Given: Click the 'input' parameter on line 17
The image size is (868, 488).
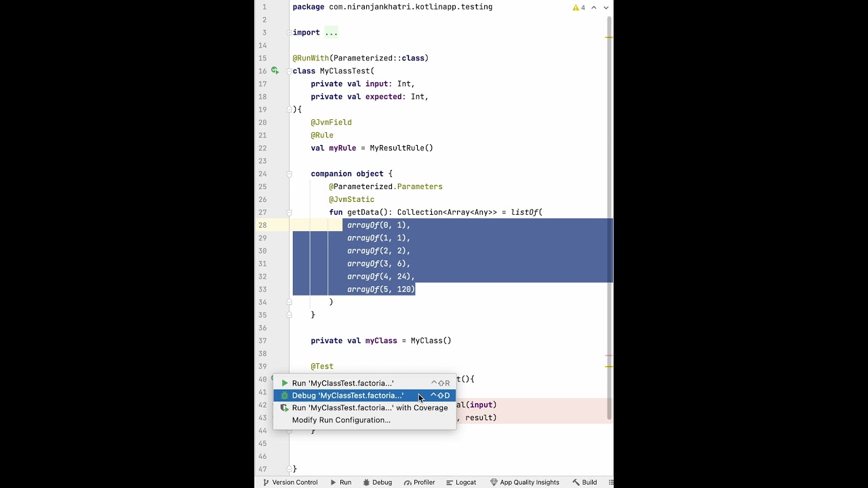Looking at the screenshot, I should [376, 84].
